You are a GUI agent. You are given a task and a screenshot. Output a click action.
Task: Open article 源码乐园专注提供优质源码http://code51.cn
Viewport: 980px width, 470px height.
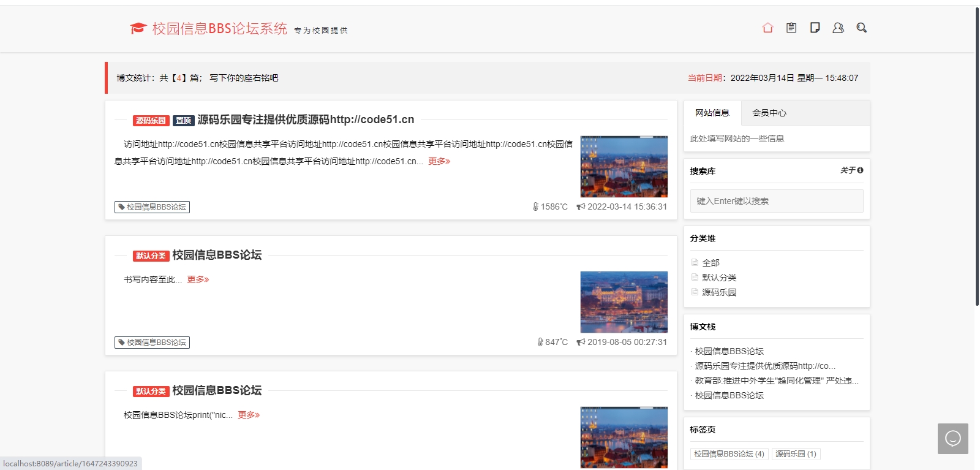(x=306, y=119)
